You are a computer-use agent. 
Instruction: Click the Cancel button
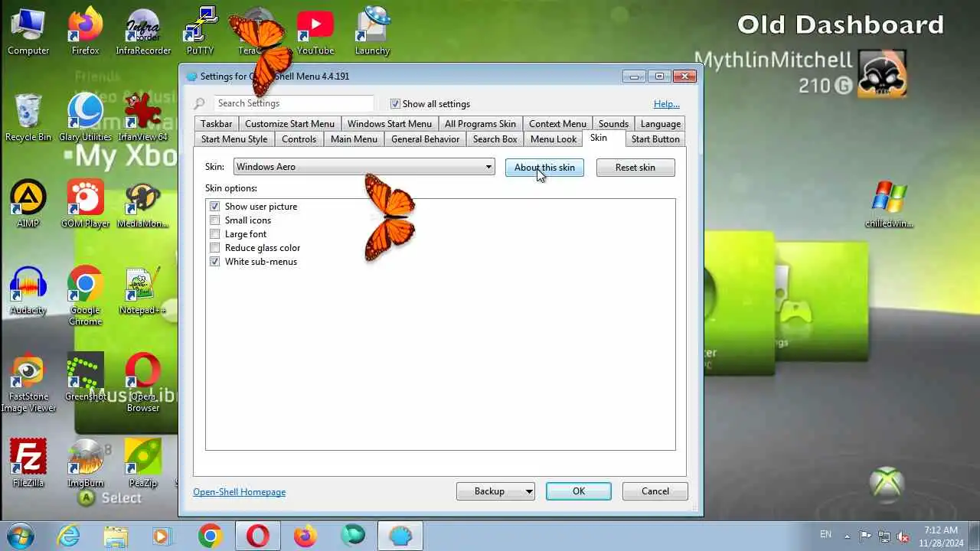(655, 491)
